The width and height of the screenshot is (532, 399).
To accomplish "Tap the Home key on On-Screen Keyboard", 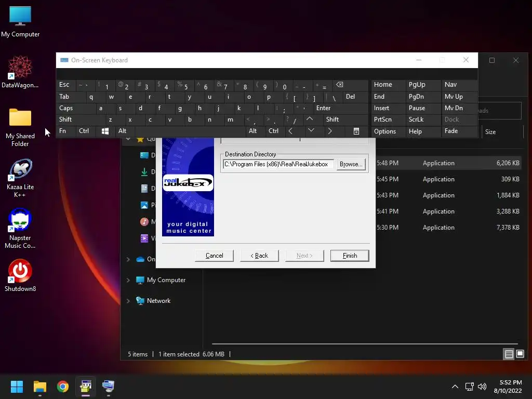I will point(388,85).
